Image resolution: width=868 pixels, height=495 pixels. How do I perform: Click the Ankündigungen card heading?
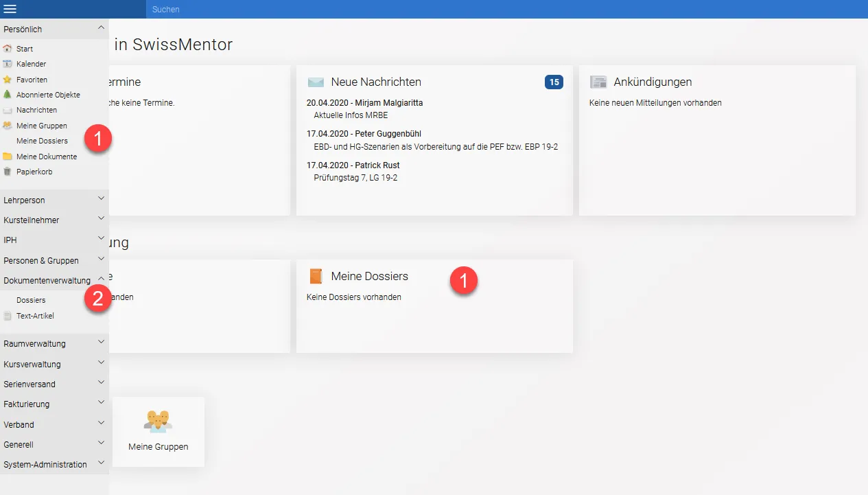653,82
